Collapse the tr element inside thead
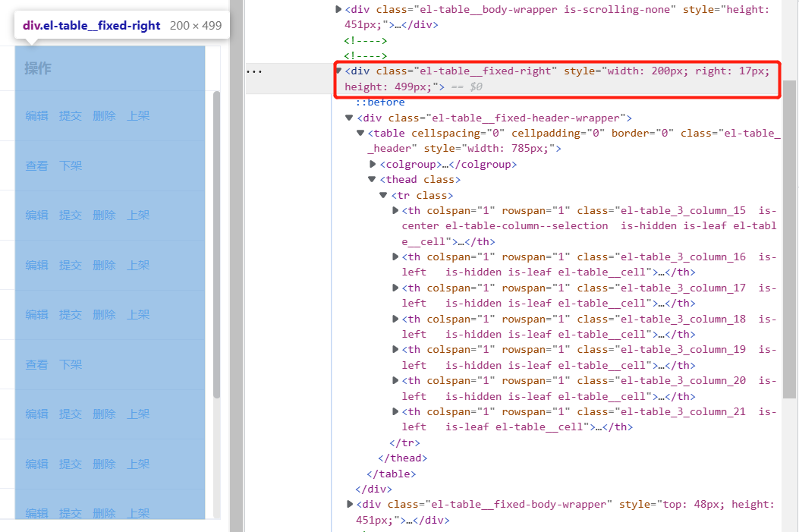799x532 pixels. (x=382, y=195)
